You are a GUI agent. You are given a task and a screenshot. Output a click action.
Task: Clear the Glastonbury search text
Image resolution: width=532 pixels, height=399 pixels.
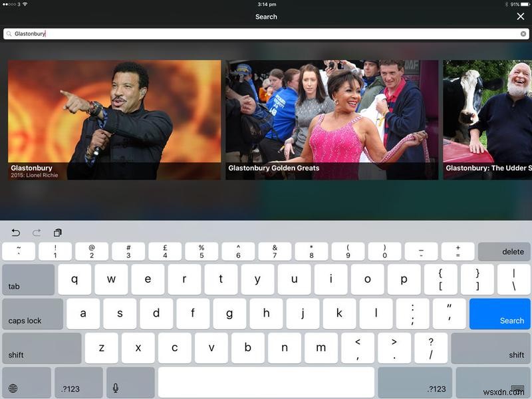[523, 33]
